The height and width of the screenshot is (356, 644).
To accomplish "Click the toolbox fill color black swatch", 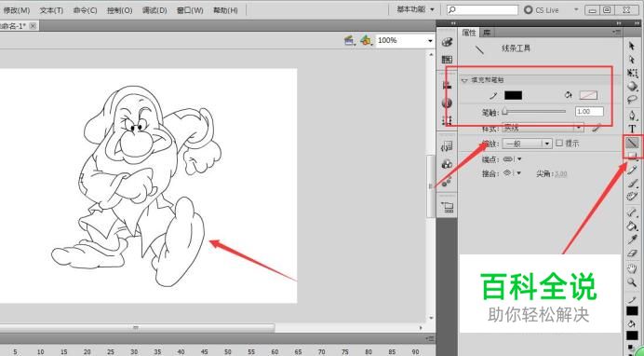I will coord(632,336).
